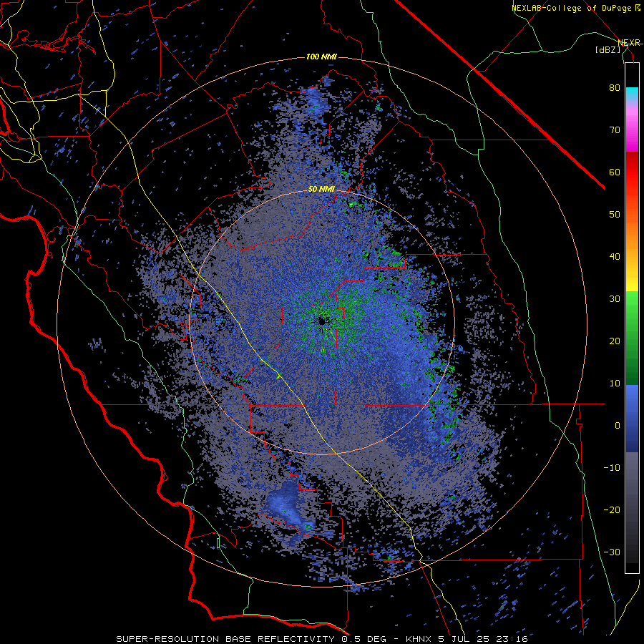Click the 0 dBZ scale value
The height and width of the screenshot is (644, 644).
618,426
